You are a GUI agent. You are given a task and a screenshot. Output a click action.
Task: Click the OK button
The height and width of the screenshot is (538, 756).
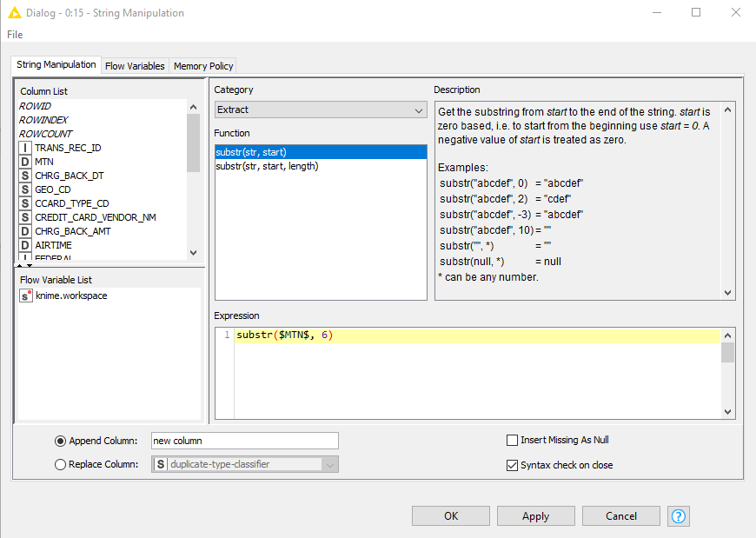pos(451,516)
